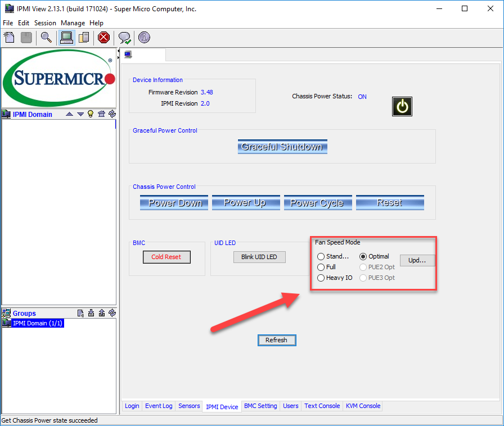Click the magnifying glass search toolbar icon
The height and width of the screenshot is (426, 504).
(46, 38)
